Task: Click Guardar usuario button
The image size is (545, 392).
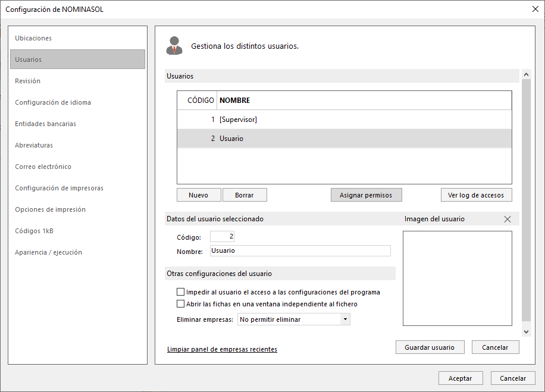Action: click(x=430, y=347)
